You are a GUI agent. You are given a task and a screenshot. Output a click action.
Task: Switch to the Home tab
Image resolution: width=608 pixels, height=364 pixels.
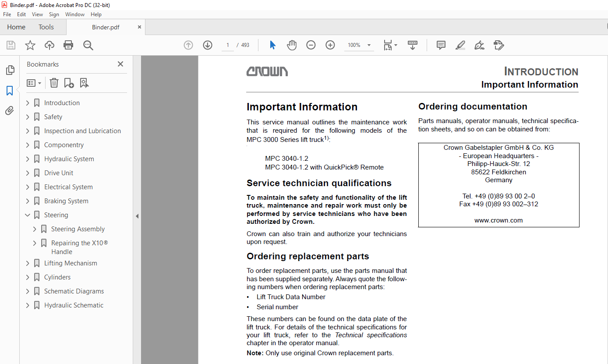pos(16,27)
